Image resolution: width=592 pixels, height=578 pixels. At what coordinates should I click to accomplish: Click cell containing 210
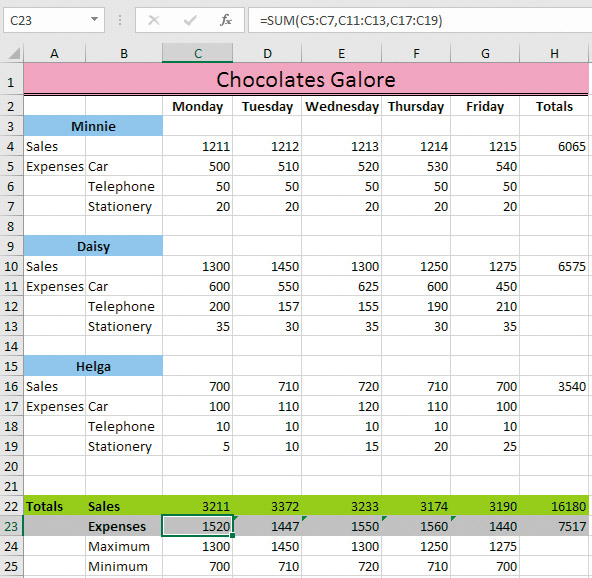tap(485, 306)
